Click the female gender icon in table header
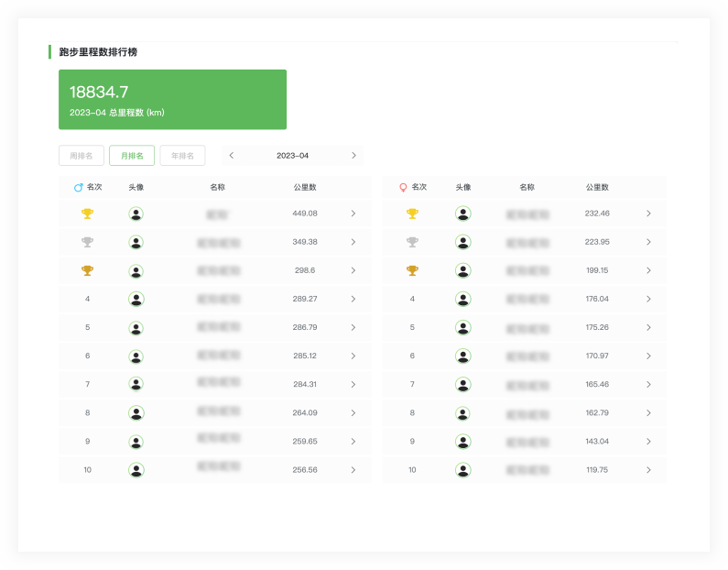Image resolution: width=728 pixels, height=570 pixels. click(x=403, y=187)
